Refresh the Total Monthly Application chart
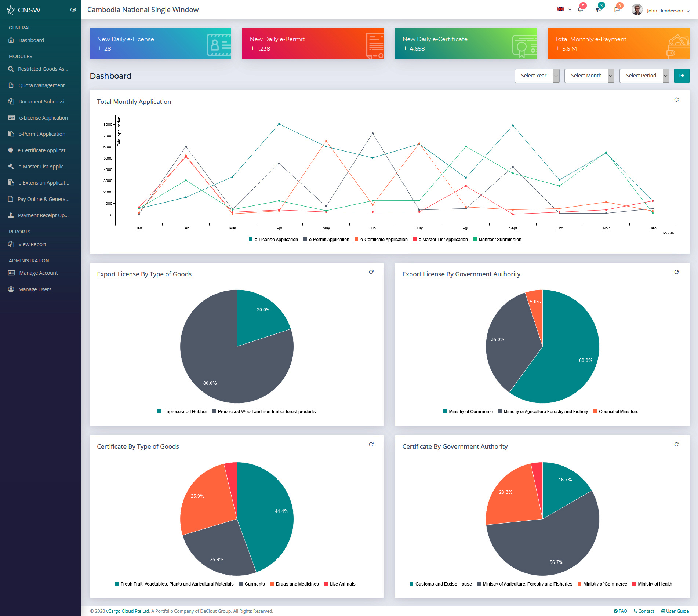This screenshot has height=616, width=698. (x=676, y=100)
